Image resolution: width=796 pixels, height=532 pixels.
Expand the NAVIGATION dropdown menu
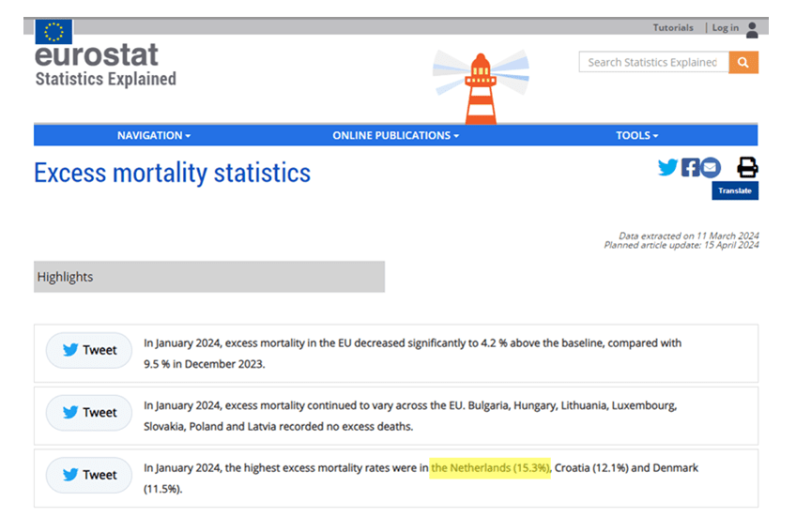pyautogui.click(x=154, y=135)
